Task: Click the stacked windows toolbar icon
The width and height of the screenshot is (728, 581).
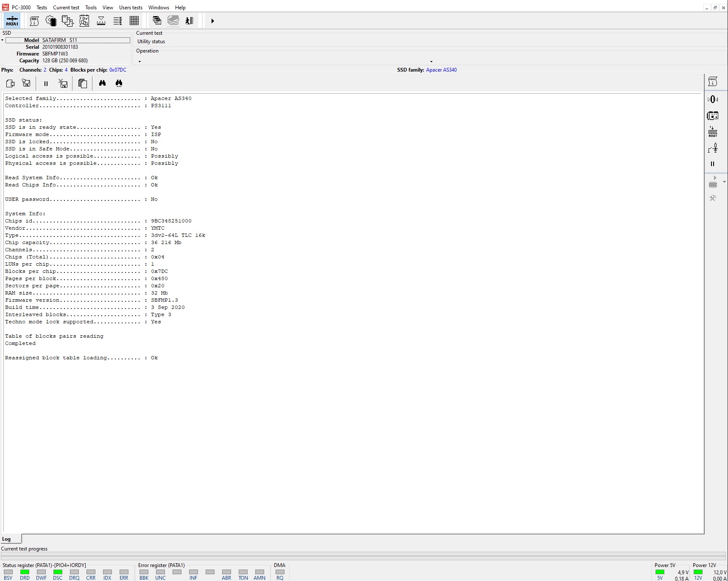Action: pyautogui.click(x=157, y=21)
